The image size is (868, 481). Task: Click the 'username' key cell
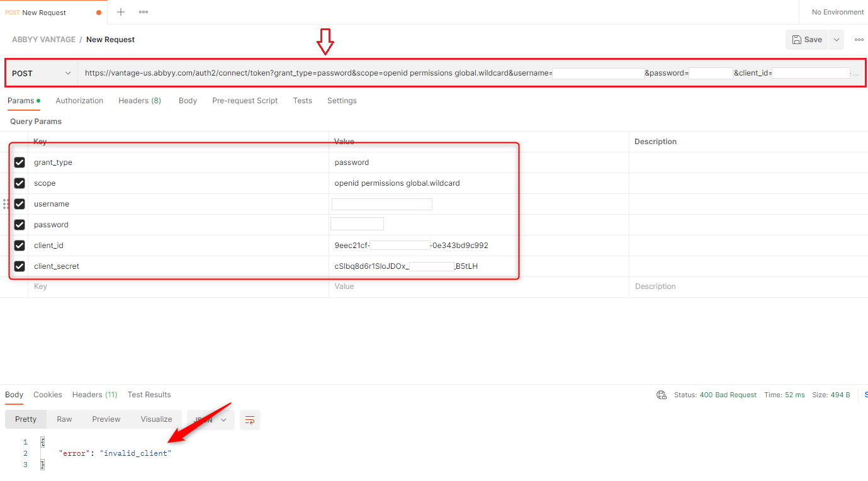click(x=178, y=204)
